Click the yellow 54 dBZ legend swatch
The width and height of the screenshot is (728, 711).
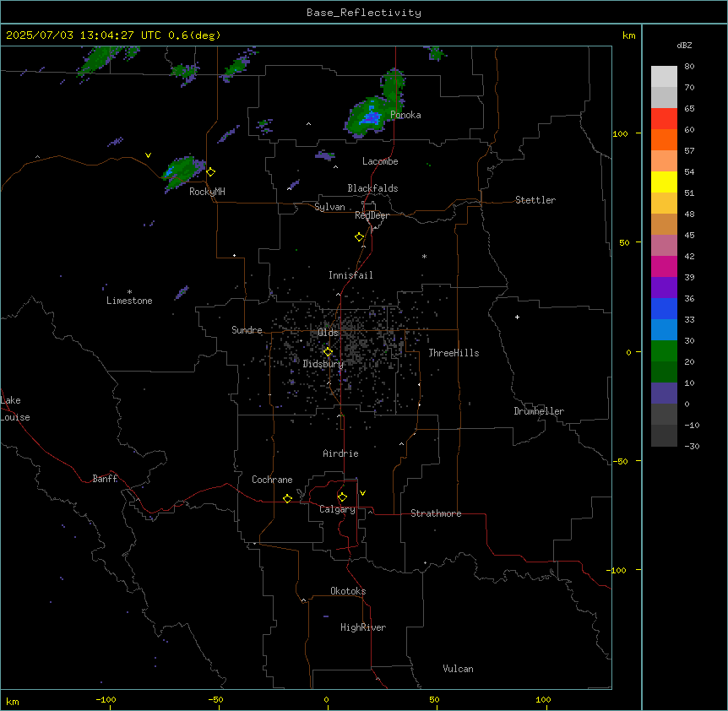[x=664, y=182]
